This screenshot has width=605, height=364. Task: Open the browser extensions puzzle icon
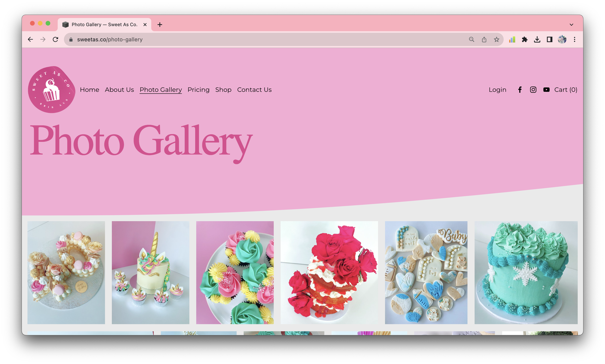524,39
